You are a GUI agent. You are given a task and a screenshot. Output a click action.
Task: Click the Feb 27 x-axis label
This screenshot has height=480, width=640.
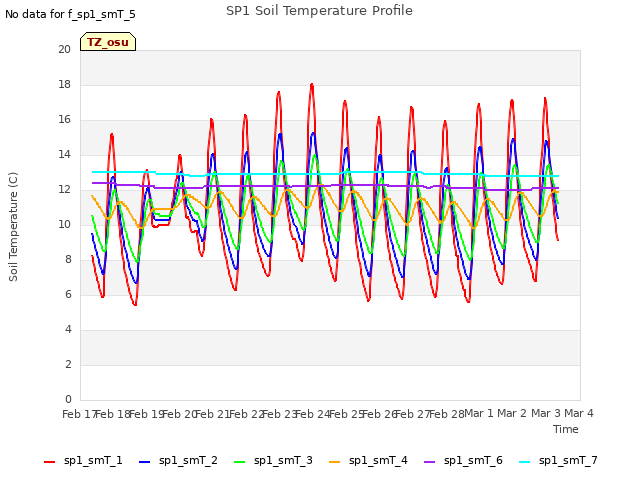[x=413, y=414]
